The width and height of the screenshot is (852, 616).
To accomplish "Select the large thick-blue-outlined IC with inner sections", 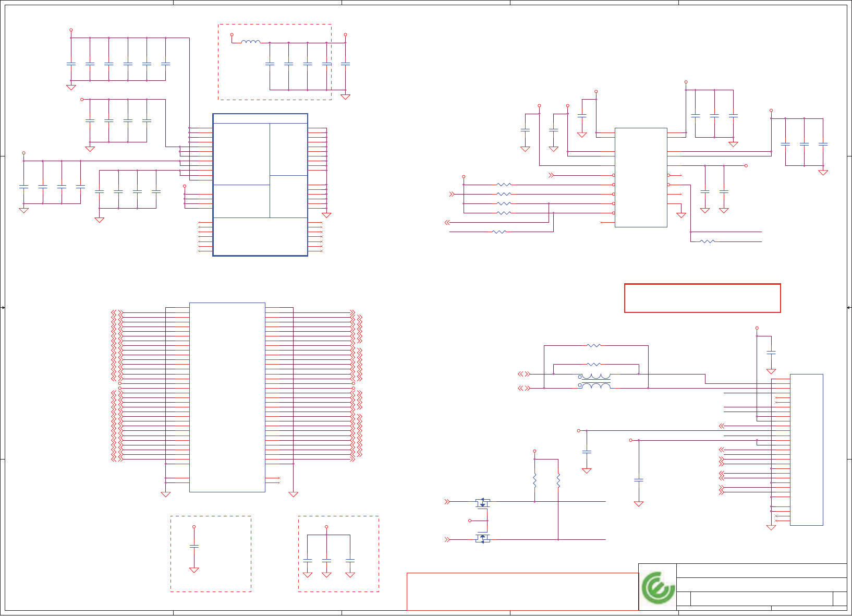I will (x=260, y=185).
